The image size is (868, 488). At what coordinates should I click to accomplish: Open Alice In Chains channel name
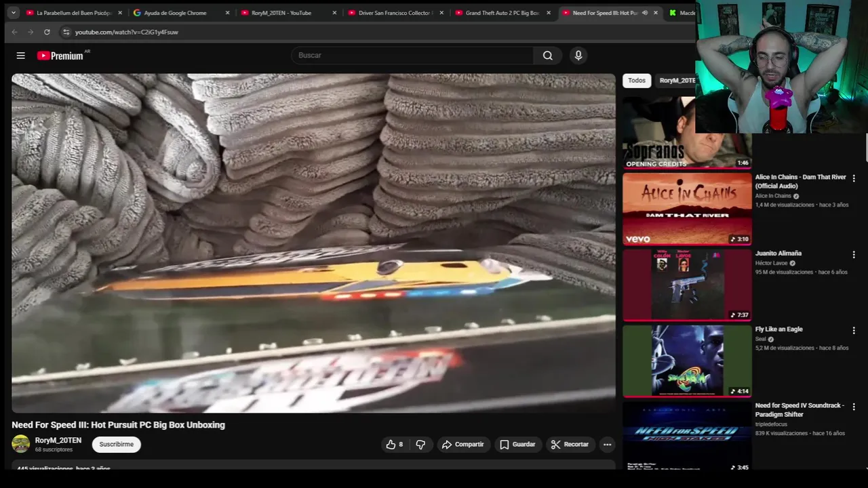773,196
